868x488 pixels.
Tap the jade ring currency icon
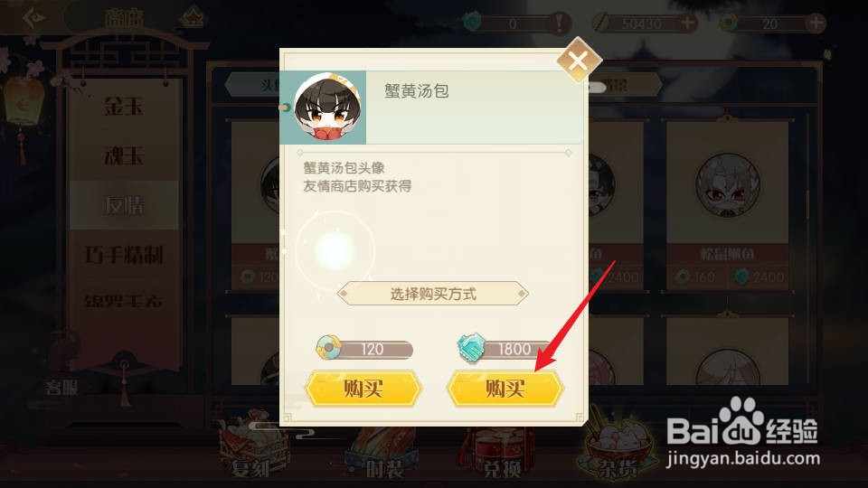click(x=327, y=347)
